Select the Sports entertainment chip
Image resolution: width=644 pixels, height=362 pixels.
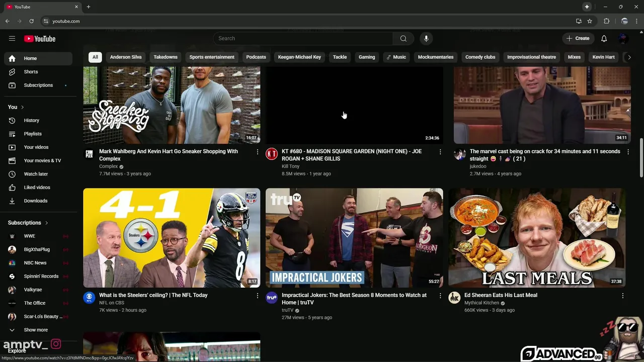(x=212, y=57)
